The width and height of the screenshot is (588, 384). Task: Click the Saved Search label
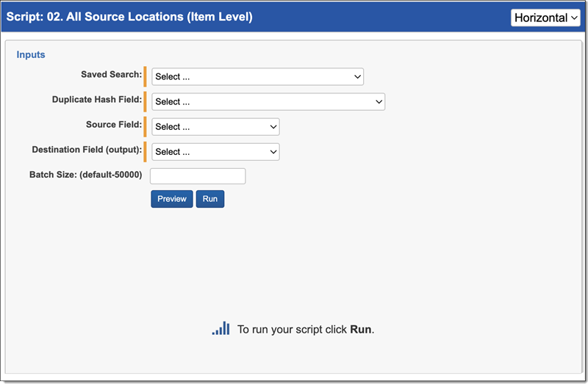click(111, 74)
